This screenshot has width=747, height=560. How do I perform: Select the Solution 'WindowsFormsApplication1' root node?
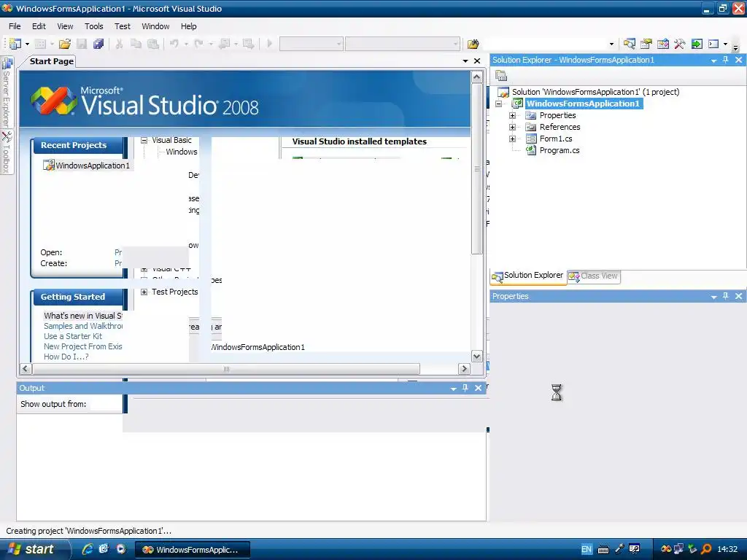click(x=595, y=92)
